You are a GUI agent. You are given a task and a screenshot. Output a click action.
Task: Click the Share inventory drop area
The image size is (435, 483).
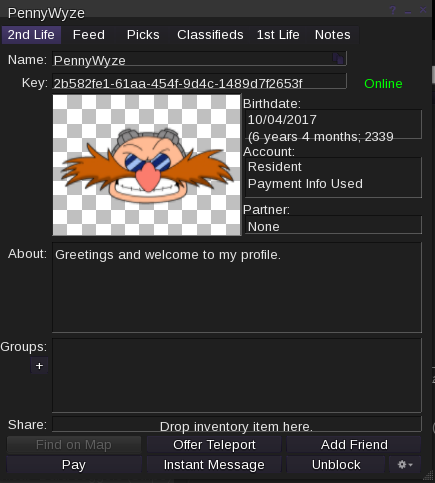point(237,424)
